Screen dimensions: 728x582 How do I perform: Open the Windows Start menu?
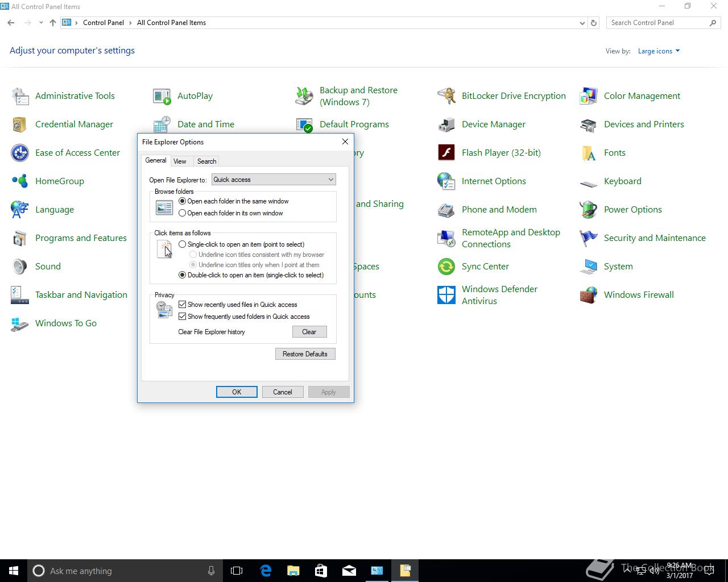coord(14,571)
